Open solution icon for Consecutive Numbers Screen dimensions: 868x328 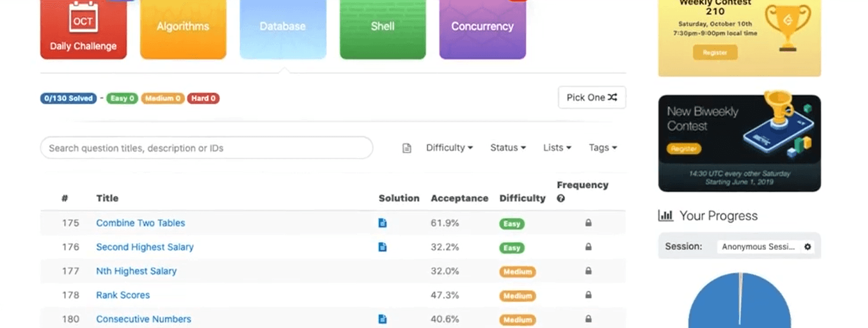tap(382, 319)
